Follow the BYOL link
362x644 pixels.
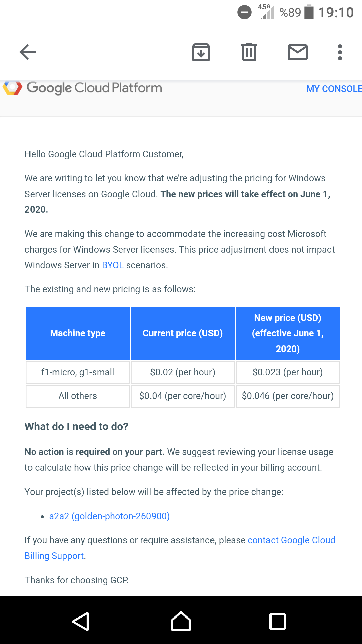113,265
